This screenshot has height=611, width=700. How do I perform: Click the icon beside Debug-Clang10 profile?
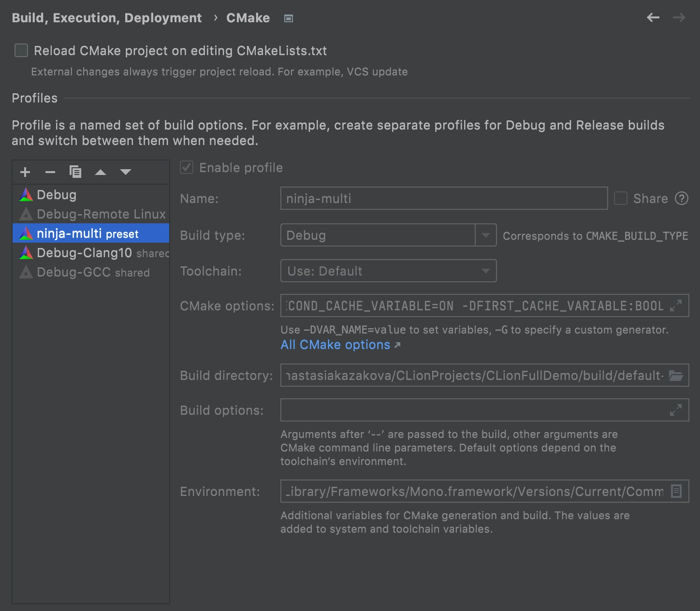coord(26,253)
